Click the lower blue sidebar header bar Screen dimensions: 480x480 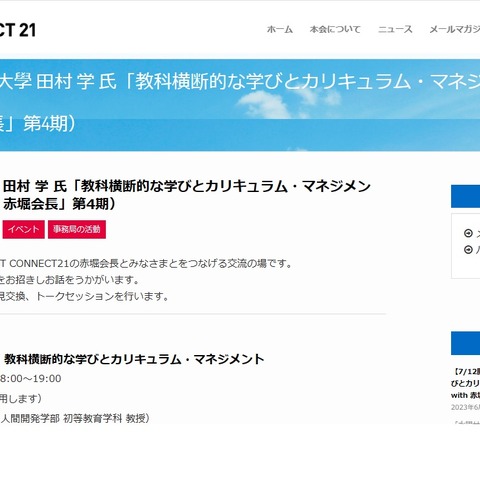pos(465,343)
